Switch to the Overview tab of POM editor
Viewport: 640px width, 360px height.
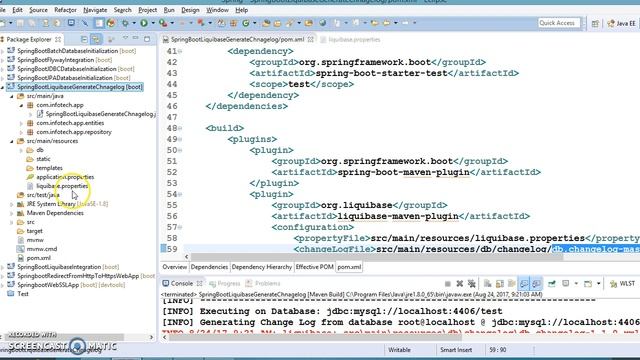175,267
